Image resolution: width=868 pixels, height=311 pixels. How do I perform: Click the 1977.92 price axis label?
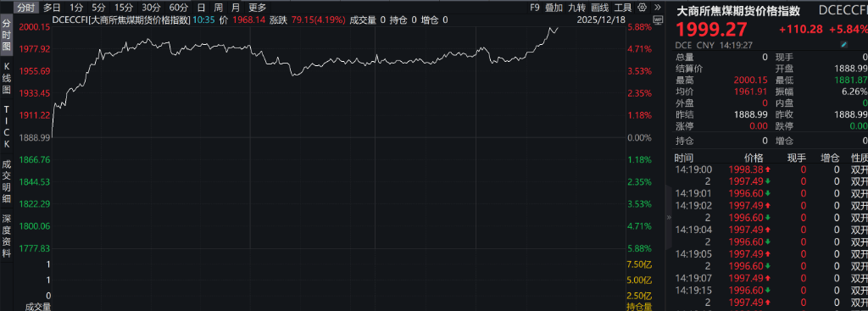click(x=34, y=48)
